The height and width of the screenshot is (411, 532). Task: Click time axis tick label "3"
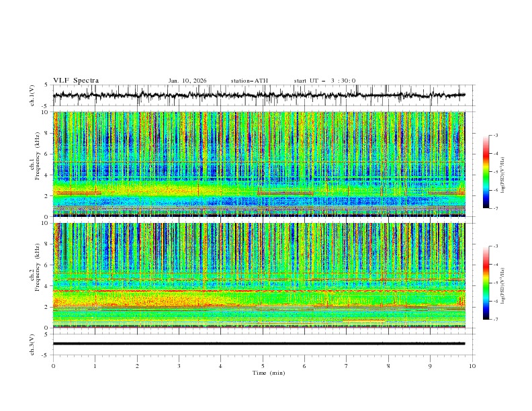(179, 366)
